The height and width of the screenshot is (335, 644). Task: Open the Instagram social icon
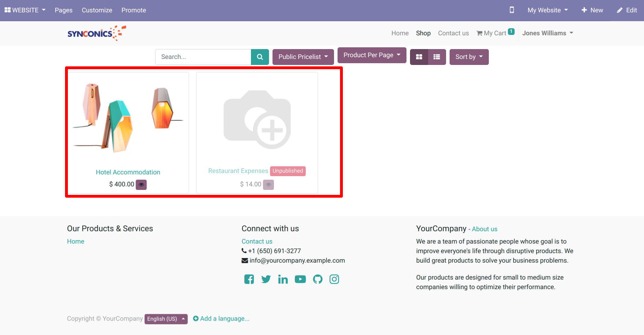(334, 279)
